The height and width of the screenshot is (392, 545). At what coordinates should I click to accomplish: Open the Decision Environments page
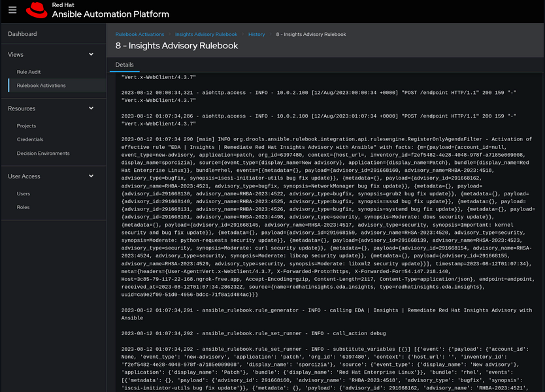43,152
